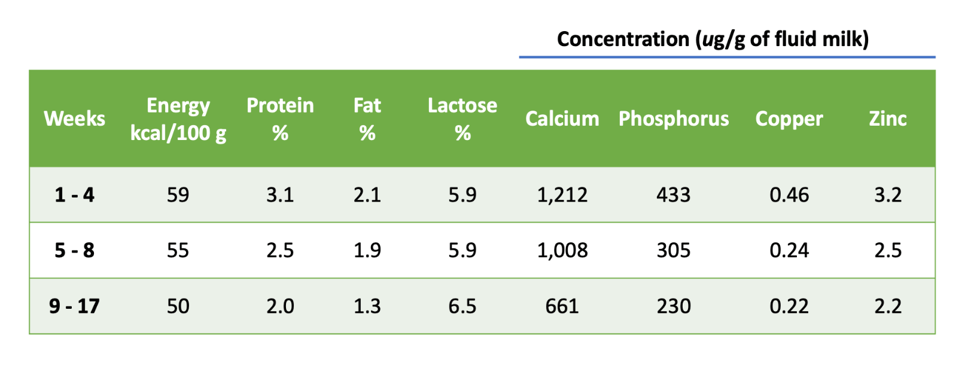Click the Zinc column header
The height and width of the screenshot is (365, 980).
point(888,118)
